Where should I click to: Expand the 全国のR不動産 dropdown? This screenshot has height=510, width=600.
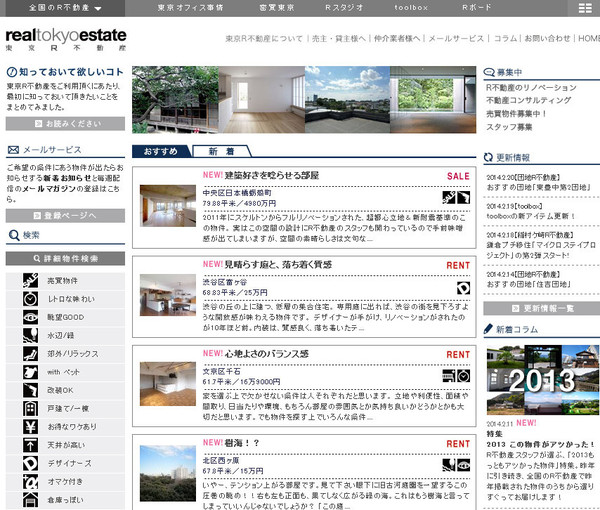pyautogui.click(x=66, y=7)
